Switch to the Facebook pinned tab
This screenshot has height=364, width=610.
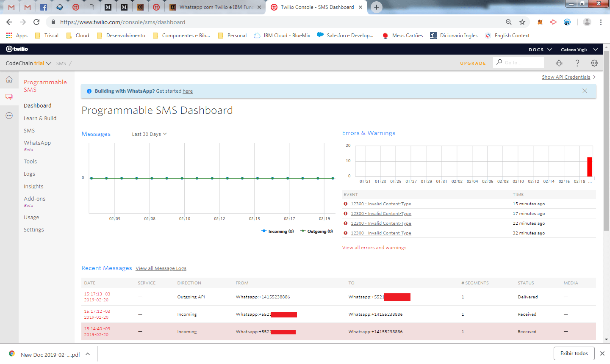point(44,7)
